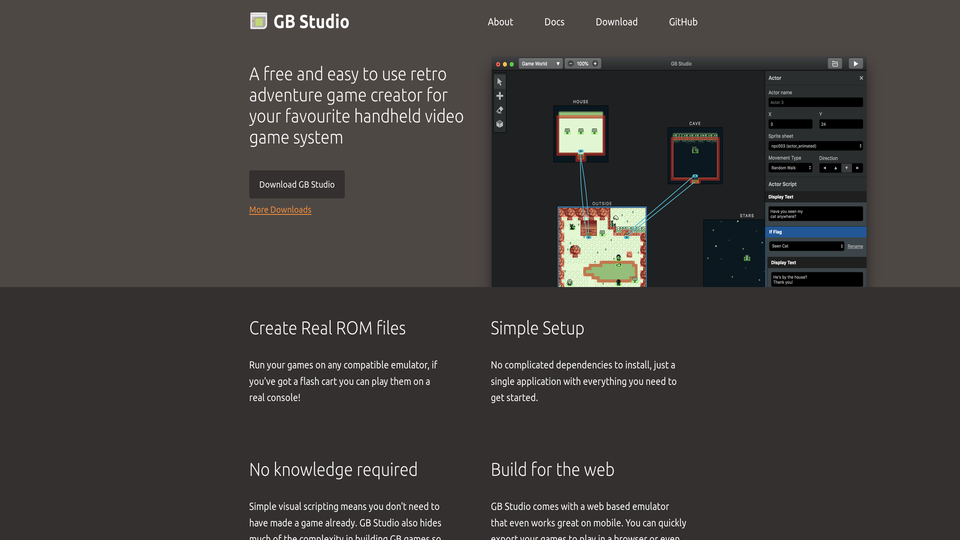This screenshot has height=540, width=960.
Task: Open the Movement Type Random Walk dropdown
Action: tap(790, 168)
